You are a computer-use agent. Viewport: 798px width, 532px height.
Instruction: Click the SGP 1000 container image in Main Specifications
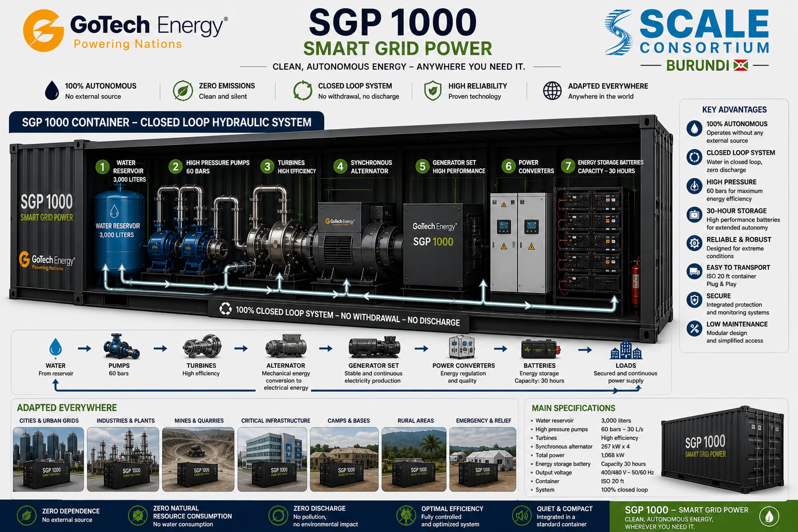coord(722,448)
